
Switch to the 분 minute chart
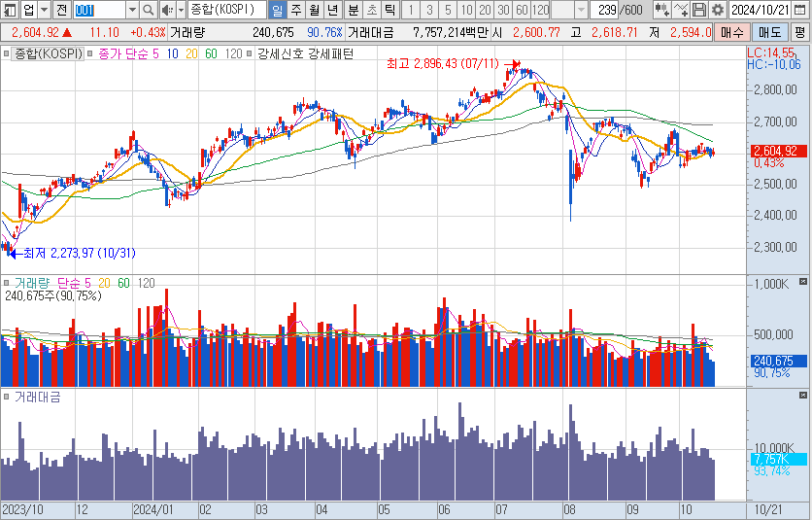coord(354,10)
